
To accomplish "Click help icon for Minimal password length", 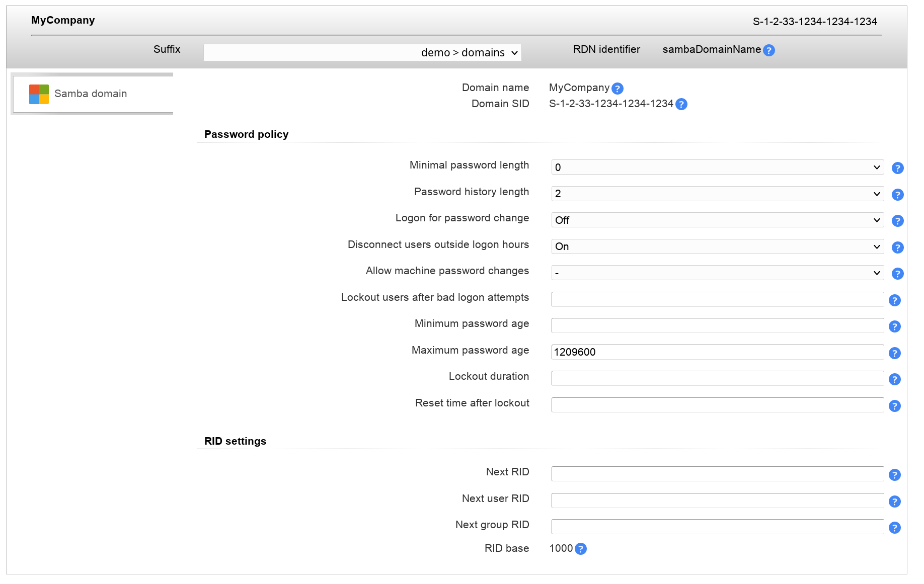I will coord(897,168).
